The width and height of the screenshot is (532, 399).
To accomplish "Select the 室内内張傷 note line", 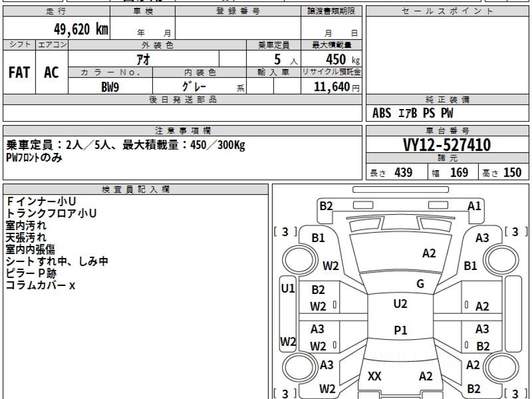I will 31,250.
